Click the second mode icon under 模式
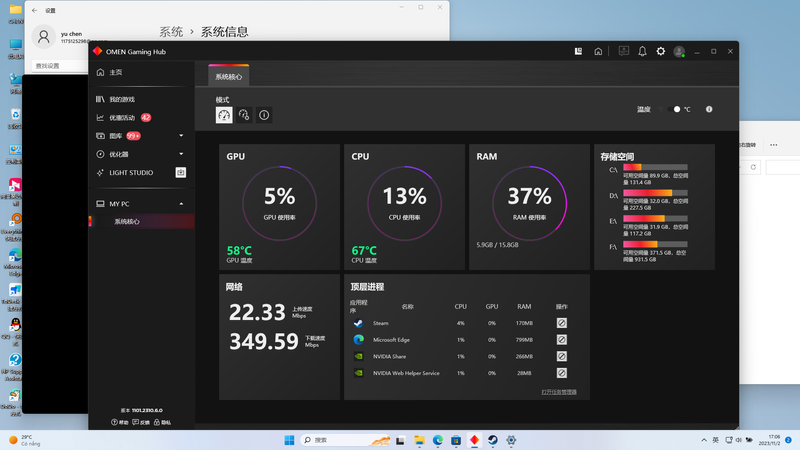This screenshot has height=450, width=800. pyautogui.click(x=244, y=115)
